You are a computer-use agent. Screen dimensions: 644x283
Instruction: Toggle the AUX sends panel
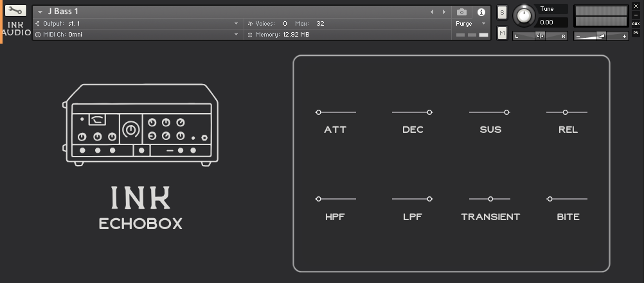[x=636, y=24]
